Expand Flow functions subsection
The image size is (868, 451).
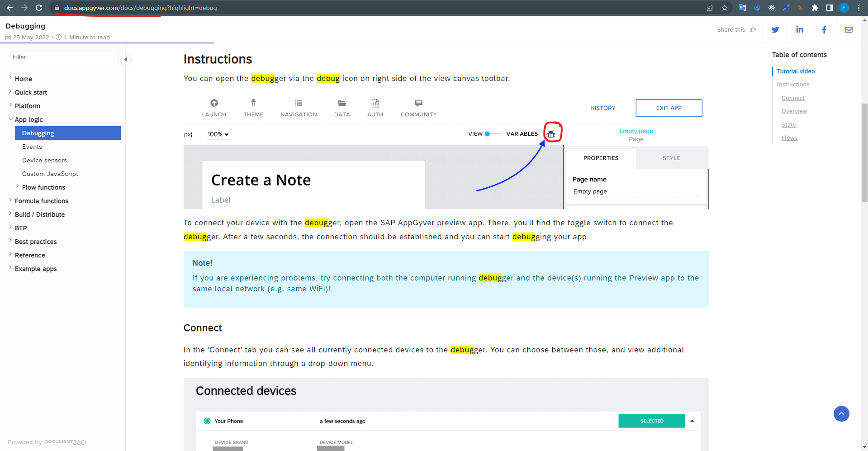(x=17, y=186)
